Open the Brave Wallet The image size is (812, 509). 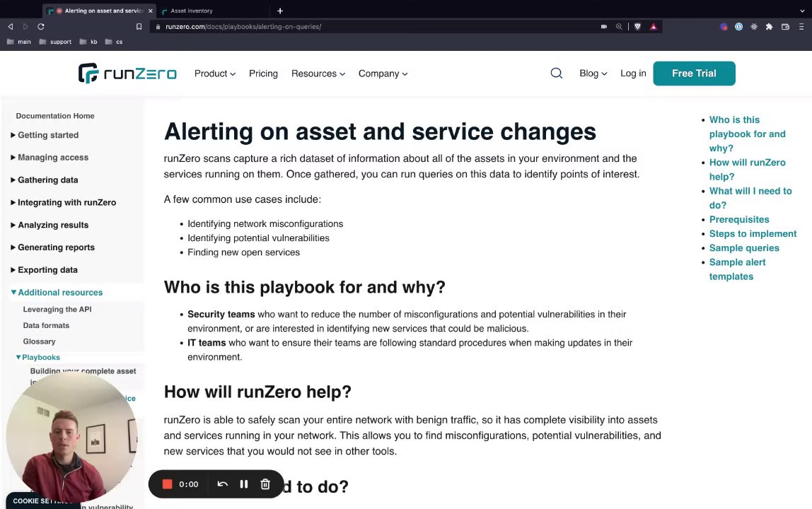[x=785, y=26]
